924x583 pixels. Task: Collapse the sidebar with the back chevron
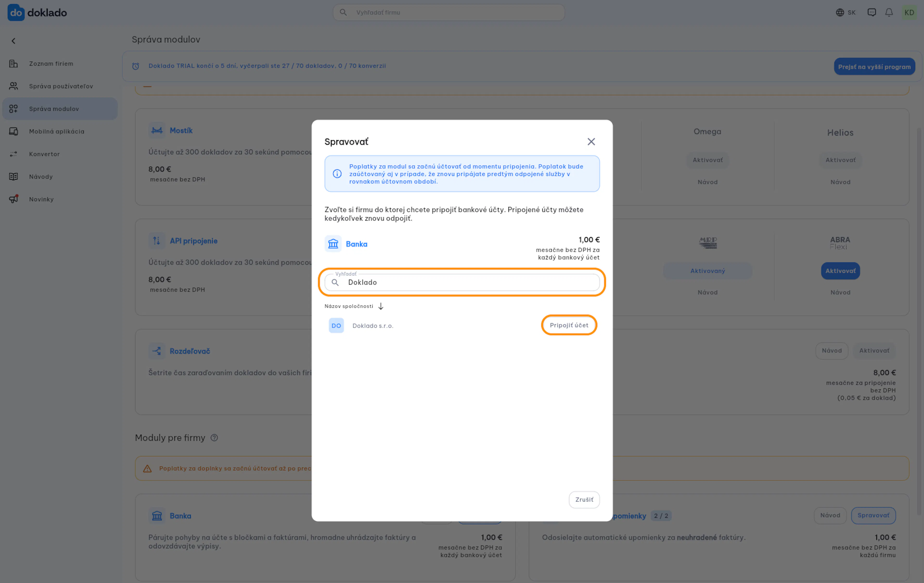(x=13, y=41)
